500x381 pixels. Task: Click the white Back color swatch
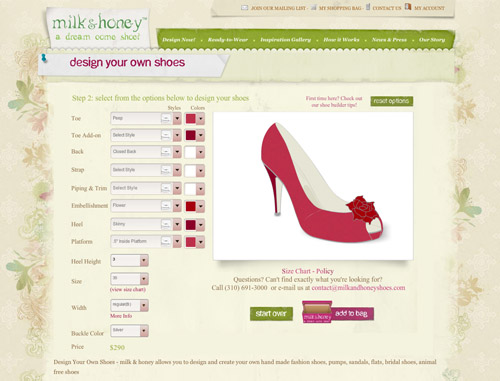click(191, 152)
